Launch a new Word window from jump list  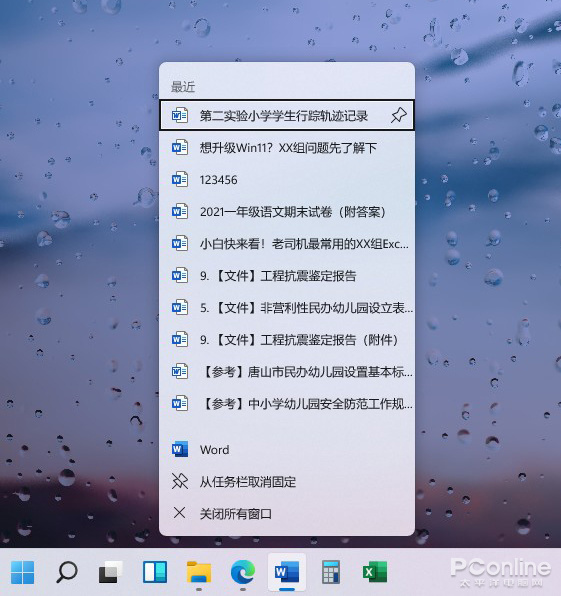pos(287,450)
